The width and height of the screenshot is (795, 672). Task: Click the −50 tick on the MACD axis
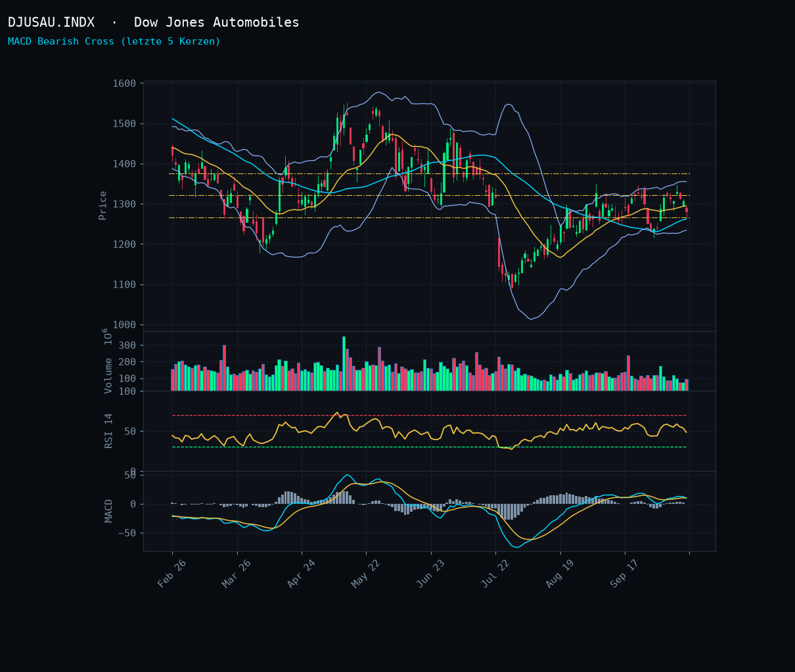(127, 533)
